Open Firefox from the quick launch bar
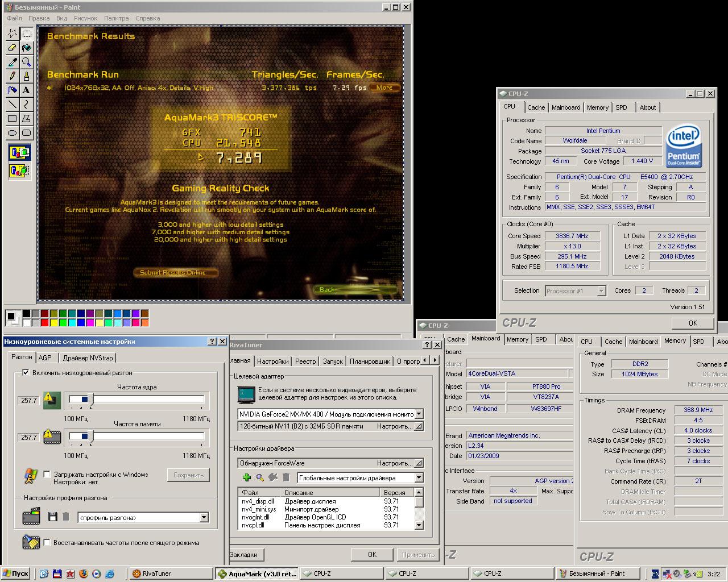 pos(84,574)
